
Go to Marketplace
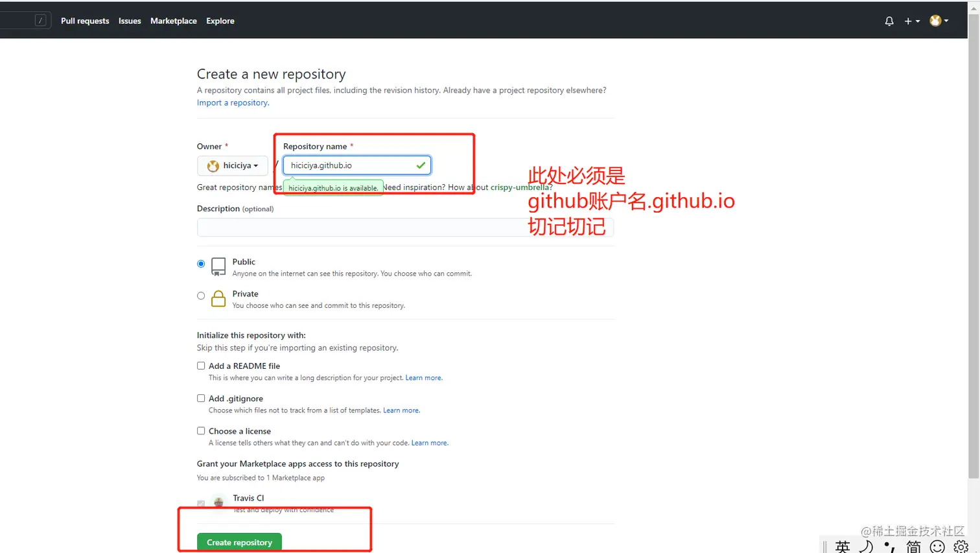click(x=174, y=21)
